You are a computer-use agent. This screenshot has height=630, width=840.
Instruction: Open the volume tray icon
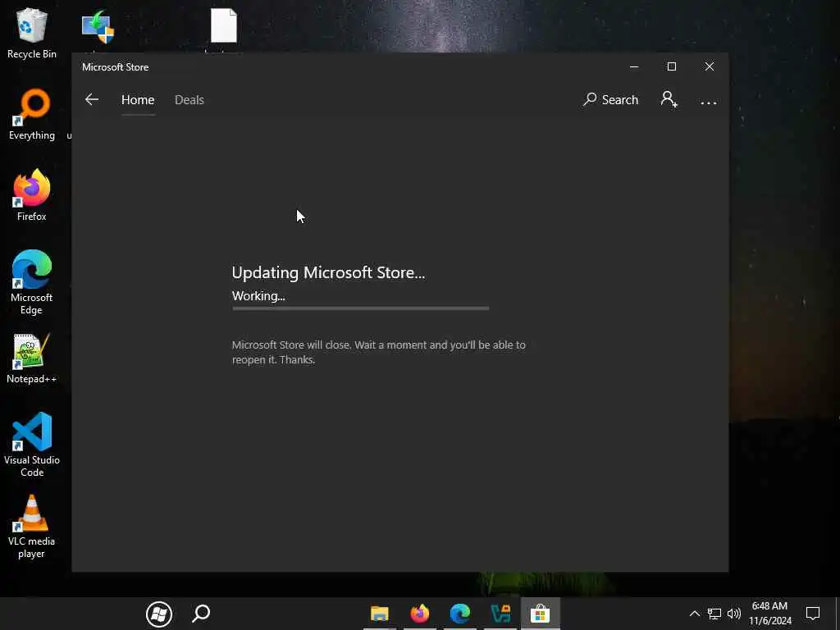click(734, 614)
